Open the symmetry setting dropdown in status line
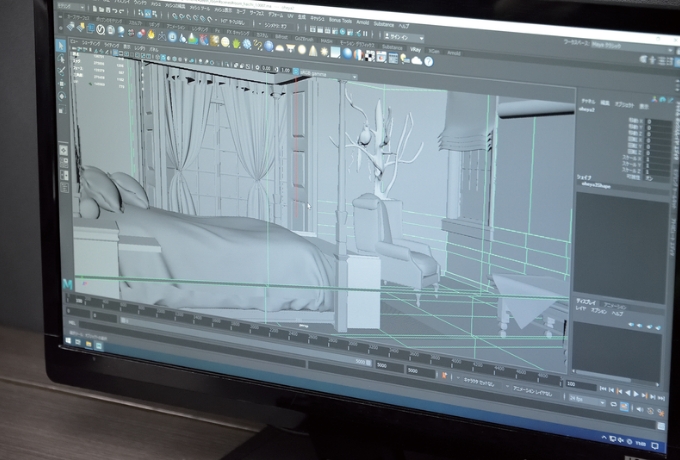The height and width of the screenshot is (460, 680). tap(276, 25)
